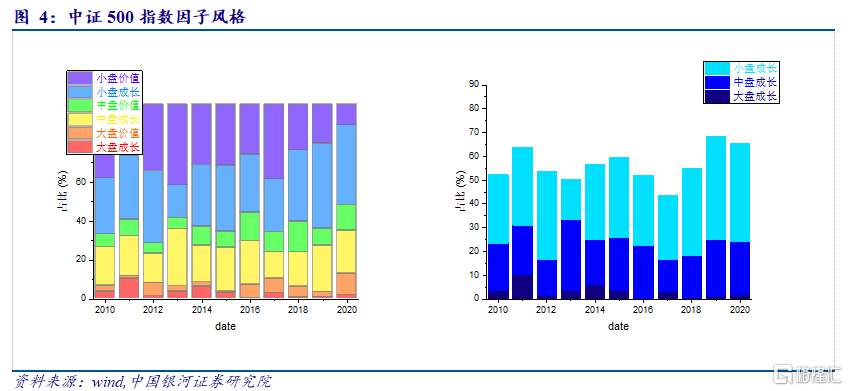
Task: Click yellow segment of 2013 bar, left chart
Action: pos(177,257)
